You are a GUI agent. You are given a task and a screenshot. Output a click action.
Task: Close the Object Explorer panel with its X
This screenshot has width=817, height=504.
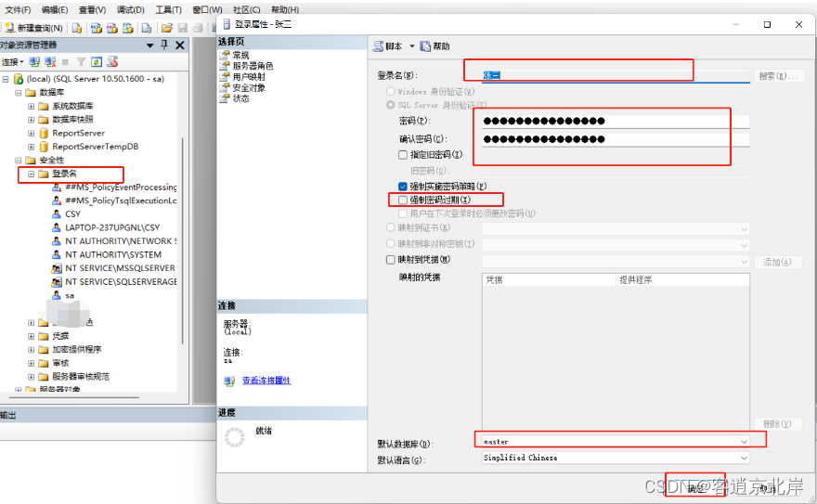[x=180, y=45]
